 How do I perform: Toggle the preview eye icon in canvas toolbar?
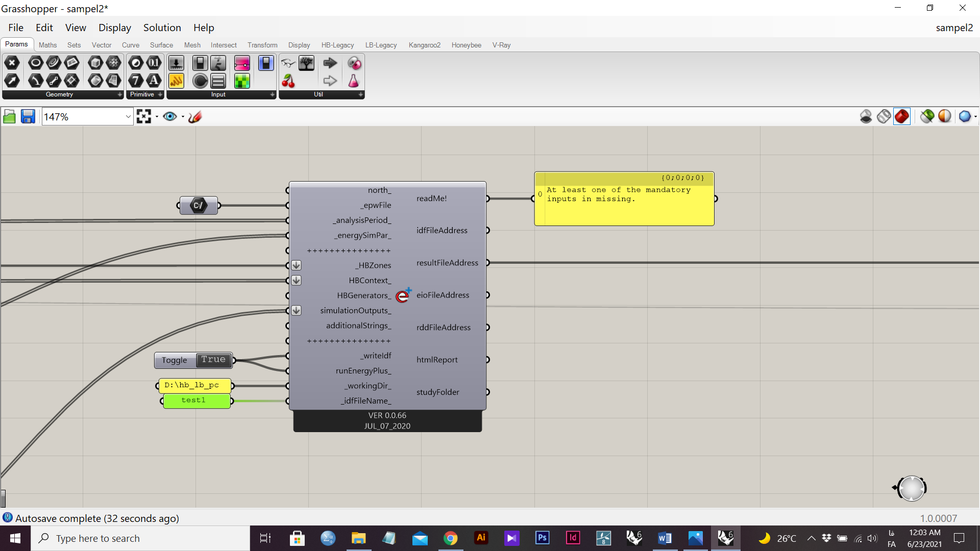pos(170,117)
